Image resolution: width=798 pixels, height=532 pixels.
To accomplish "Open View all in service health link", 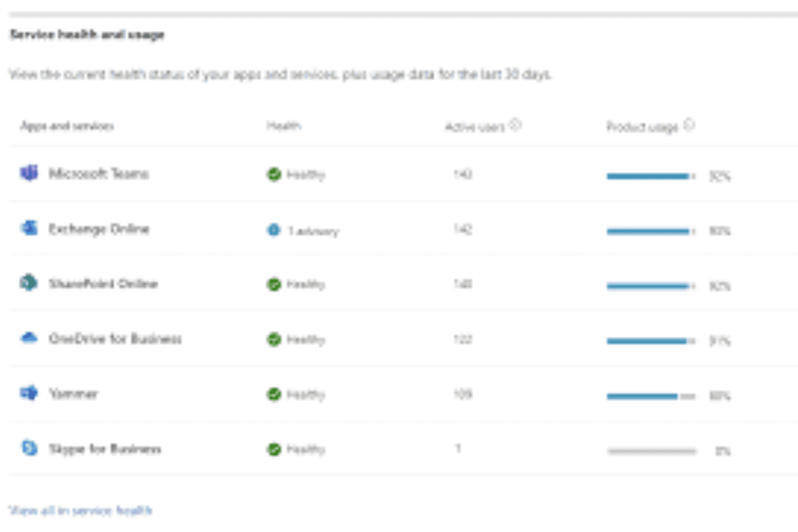I will point(80,511).
